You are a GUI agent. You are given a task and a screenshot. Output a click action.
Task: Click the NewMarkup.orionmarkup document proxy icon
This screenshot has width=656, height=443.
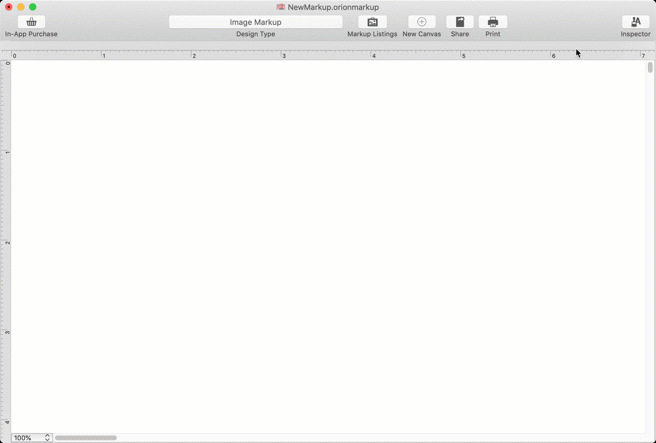click(281, 7)
